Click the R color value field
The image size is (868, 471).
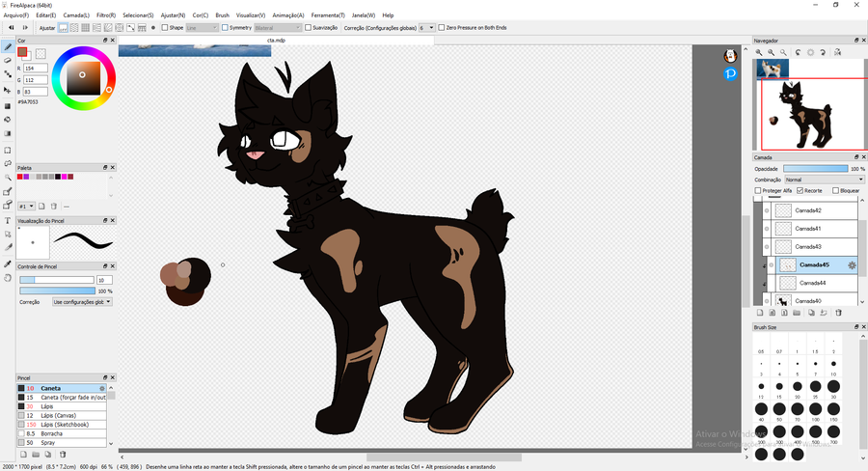36,69
